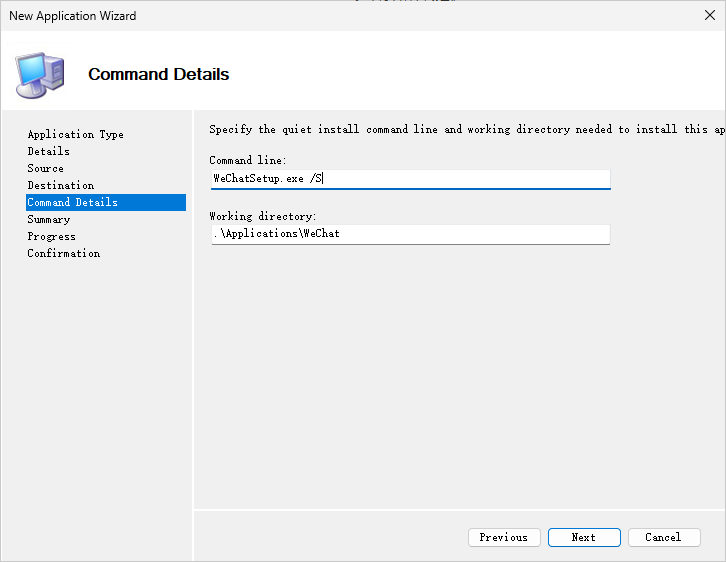Focus the Working directory input box
The height and width of the screenshot is (562, 726).
pos(410,234)
